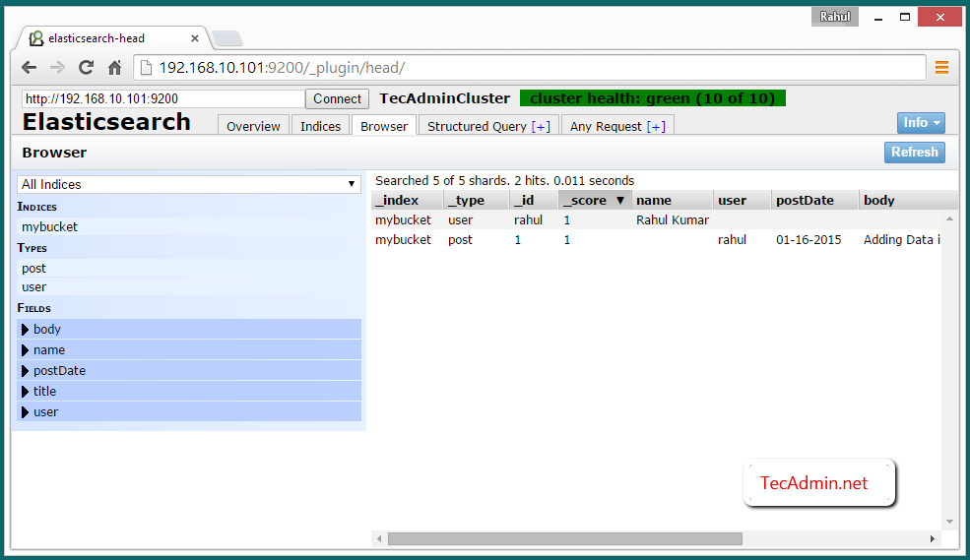Switch to the Indices tab

pos(320,126)
